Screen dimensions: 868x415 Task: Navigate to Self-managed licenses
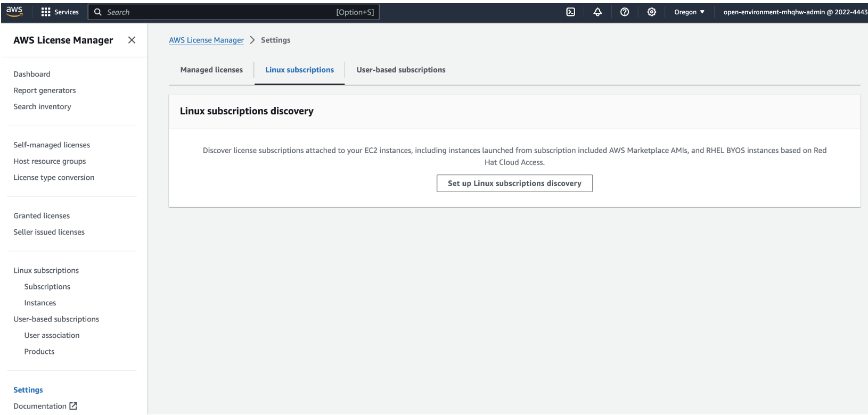[x=52, y=145]
